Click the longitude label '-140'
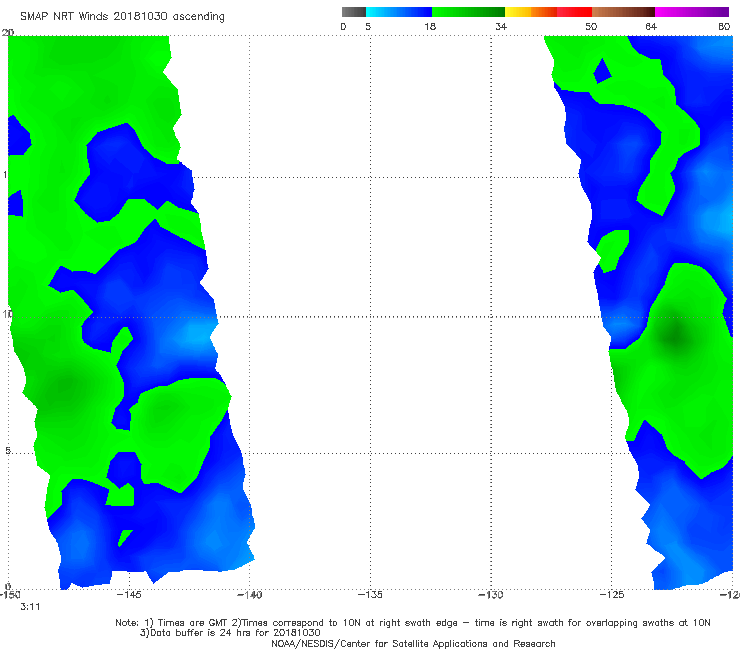Image resolution: width=740 pixels, height=650 pixels. point(250,595)
